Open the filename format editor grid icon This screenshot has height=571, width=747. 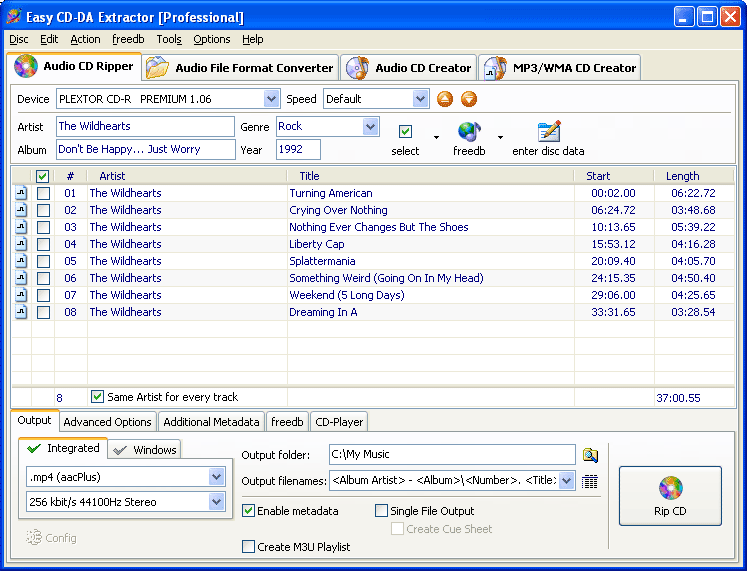click(x=590, y=481)
